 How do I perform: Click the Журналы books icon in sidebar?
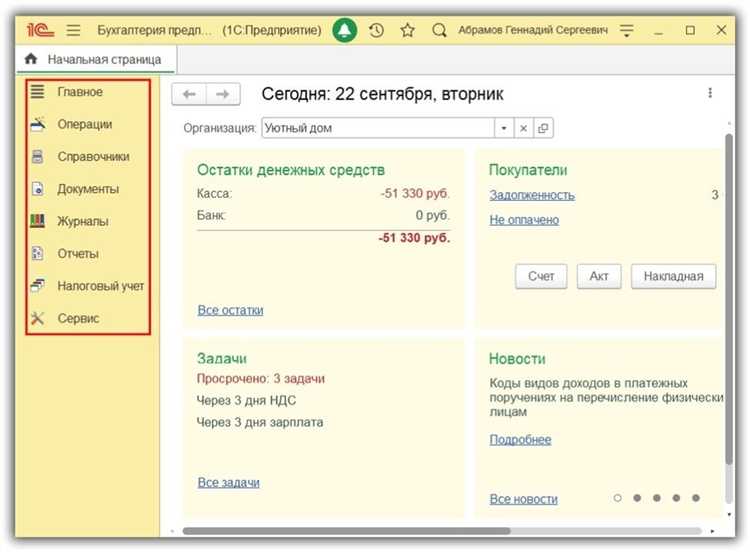point(38,221)
